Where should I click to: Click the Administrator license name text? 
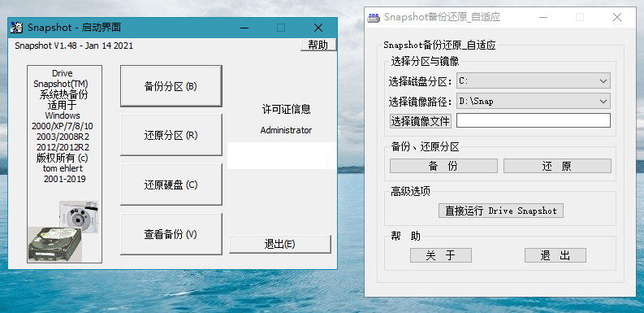coord(287,130)
